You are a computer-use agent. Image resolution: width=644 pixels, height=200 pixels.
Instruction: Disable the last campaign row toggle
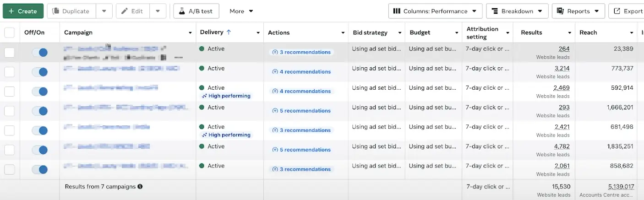click(40, 170)
